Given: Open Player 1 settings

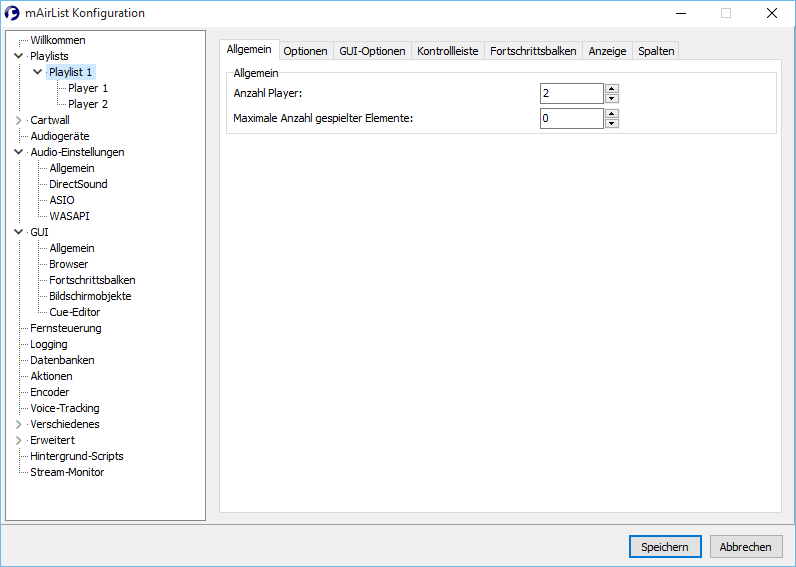Looking at the screenshot, I should tap(88, 88).
